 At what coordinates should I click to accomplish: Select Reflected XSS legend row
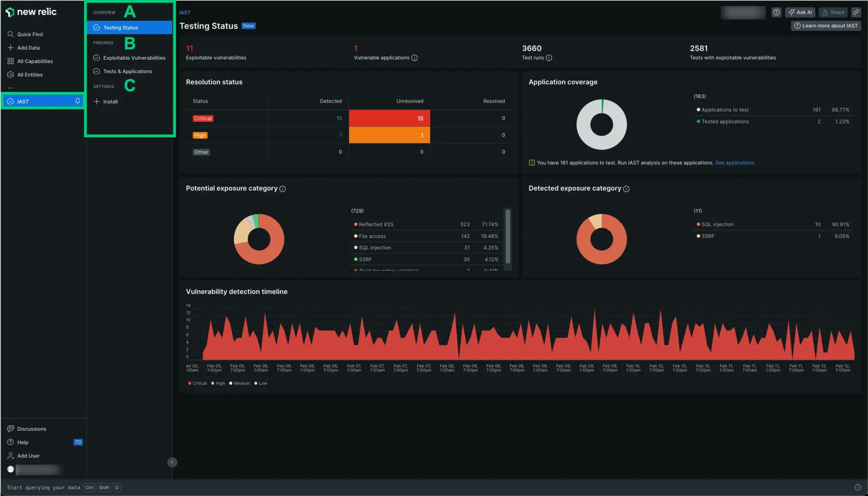425,225
